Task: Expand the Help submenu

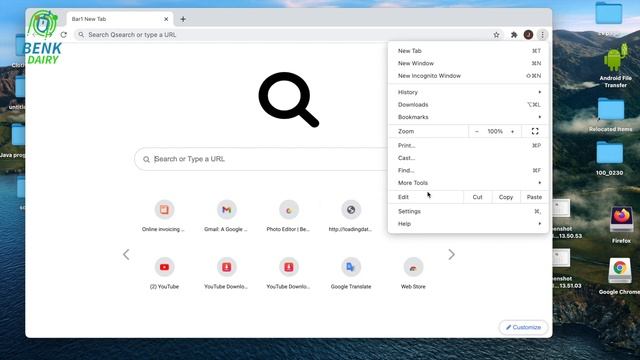Action: point(468,224)
